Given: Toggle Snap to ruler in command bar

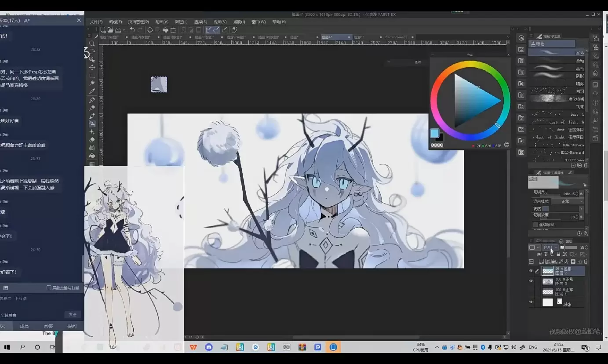Looking at the screenshot, I should pos(208,30).
